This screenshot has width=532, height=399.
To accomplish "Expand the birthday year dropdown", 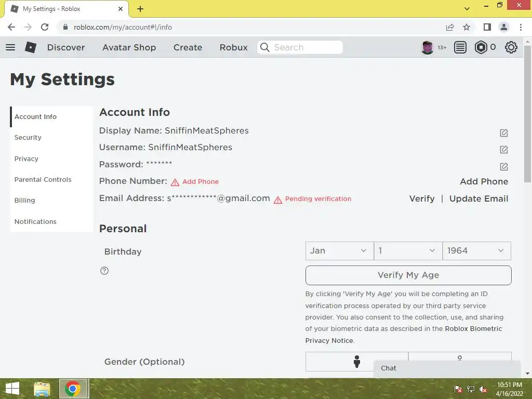I will pos(477,251).
